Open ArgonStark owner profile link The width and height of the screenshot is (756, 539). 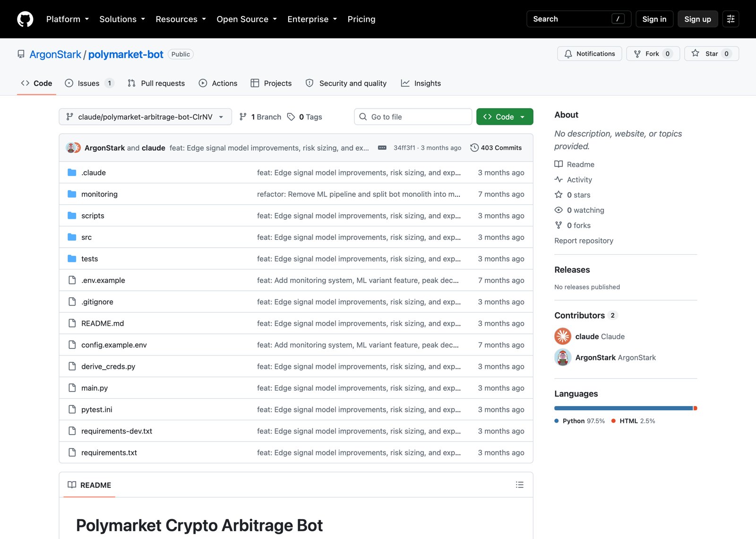tap(55, 54)
